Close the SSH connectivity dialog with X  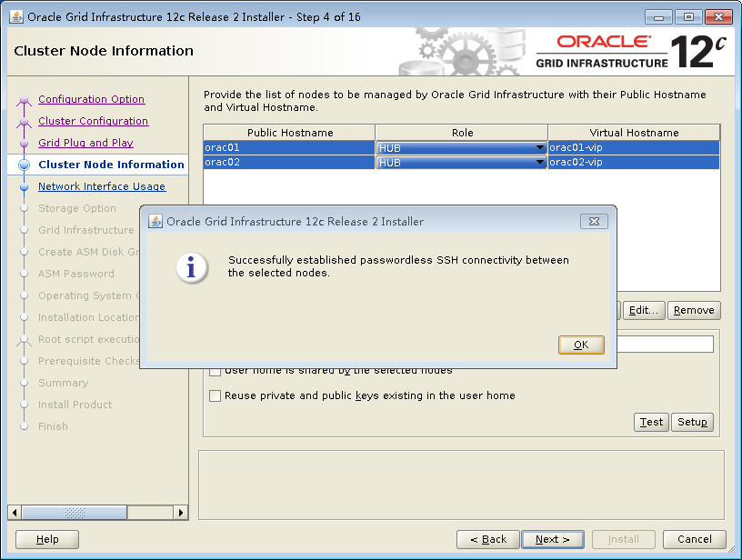click(594, 221)
